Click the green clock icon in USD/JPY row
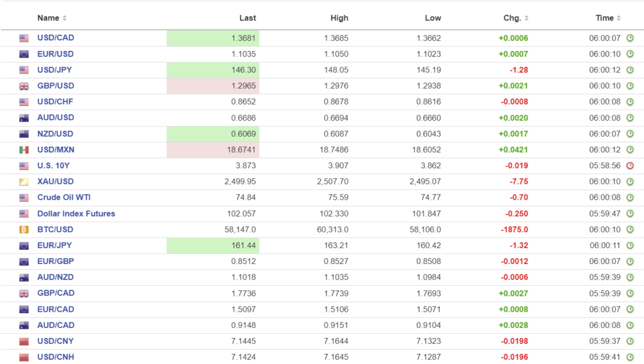Viewport: 644px width, 364px height. [630, 70]
